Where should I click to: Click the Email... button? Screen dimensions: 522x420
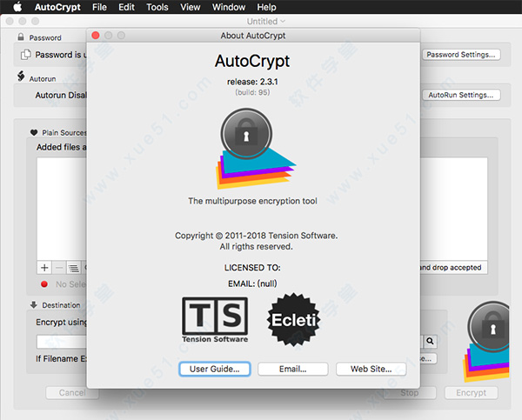coord(292,369)
